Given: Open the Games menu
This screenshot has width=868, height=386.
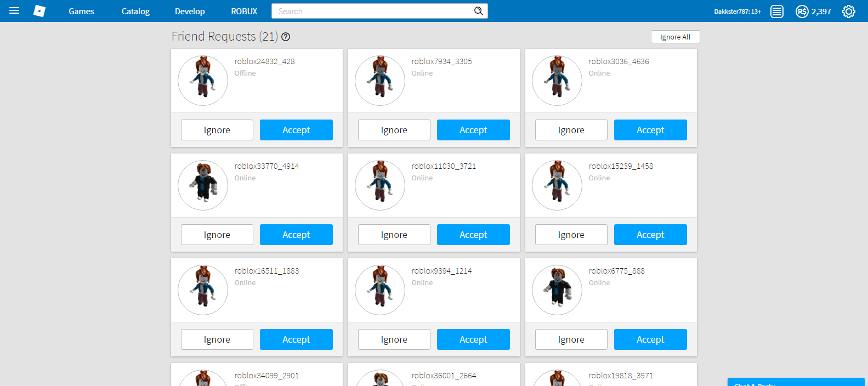Looking at the screenshot, I should (x=81, y=11).
